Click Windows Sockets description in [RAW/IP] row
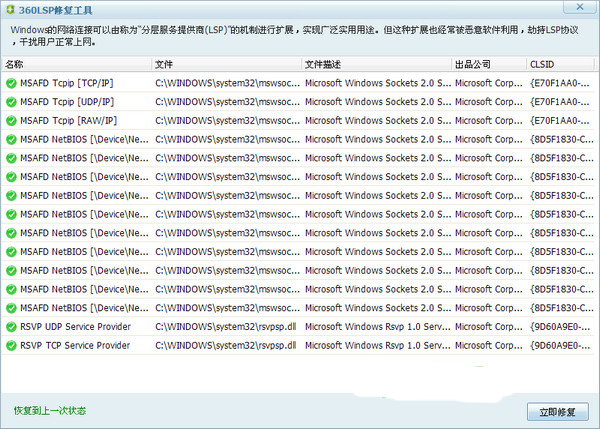The image size is (600, 429). pyautogui.click(x=378, y=121)
